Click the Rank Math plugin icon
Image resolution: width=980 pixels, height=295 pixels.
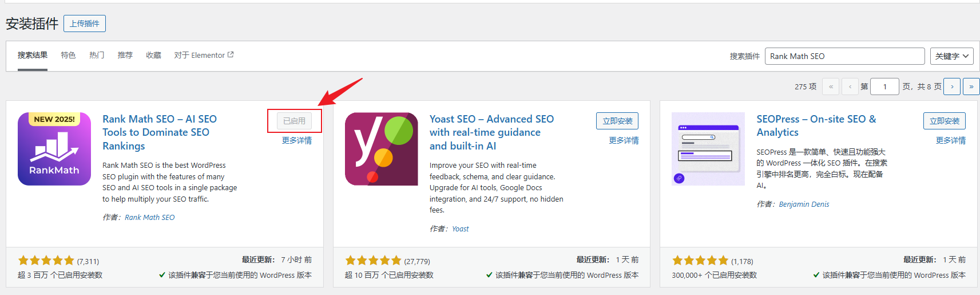coord(54,149)
